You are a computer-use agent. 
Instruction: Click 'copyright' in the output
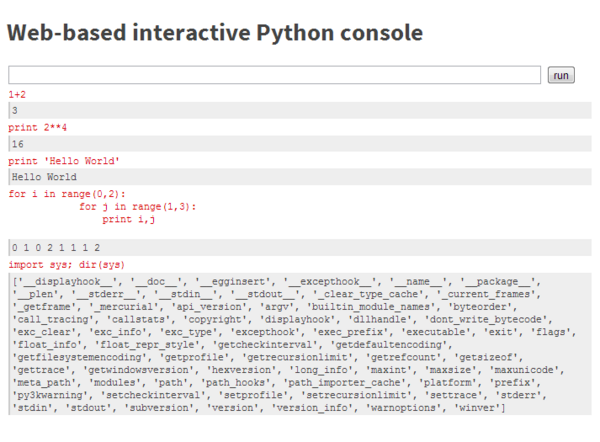click(x=215, y=320)
